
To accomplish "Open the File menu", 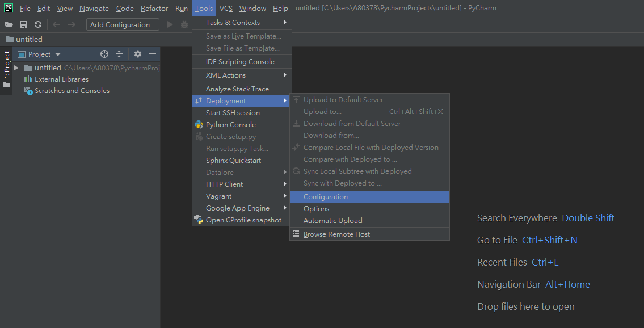I will click(25, 8).
